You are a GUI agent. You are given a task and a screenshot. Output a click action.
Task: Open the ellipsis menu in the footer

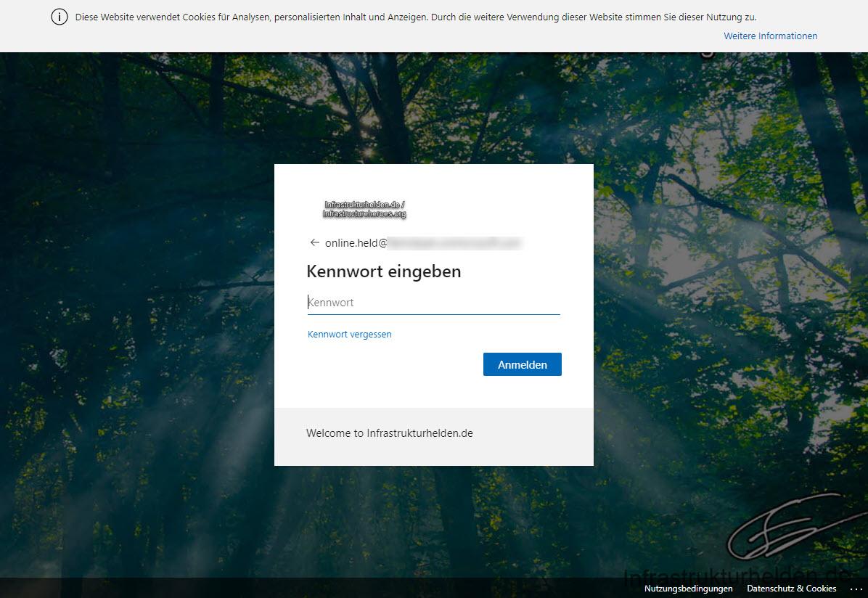(856, 589)
